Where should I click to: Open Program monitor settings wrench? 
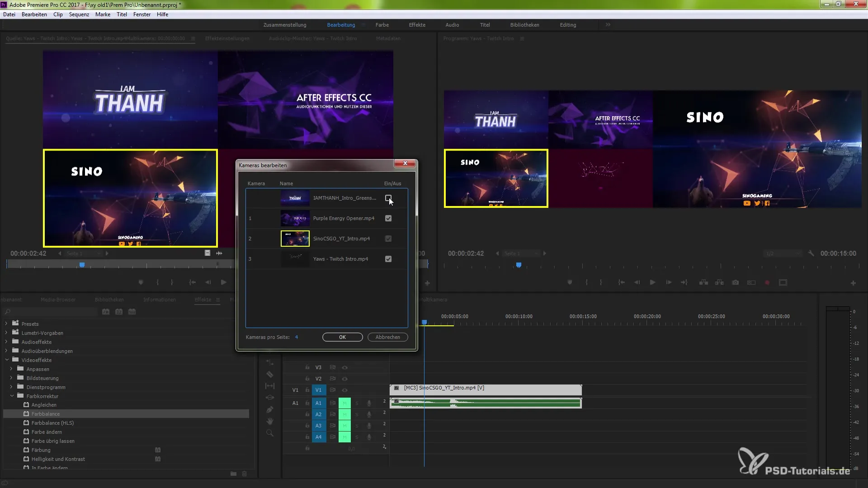(811, 253)
